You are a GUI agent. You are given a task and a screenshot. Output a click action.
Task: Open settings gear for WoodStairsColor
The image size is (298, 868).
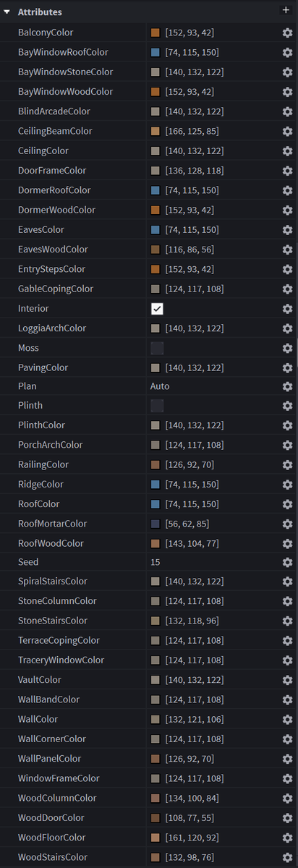coord(287,858)
